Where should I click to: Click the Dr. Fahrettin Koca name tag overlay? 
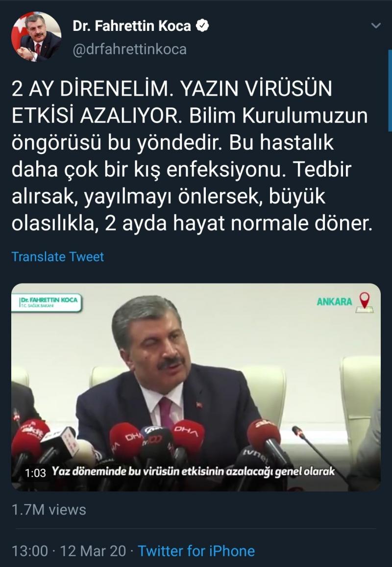[x=50, y=302]
